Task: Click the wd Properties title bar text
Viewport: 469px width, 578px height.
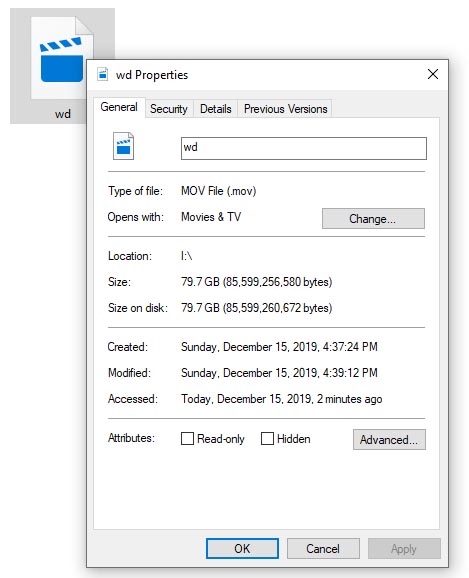Action: (x=152, y=75)
